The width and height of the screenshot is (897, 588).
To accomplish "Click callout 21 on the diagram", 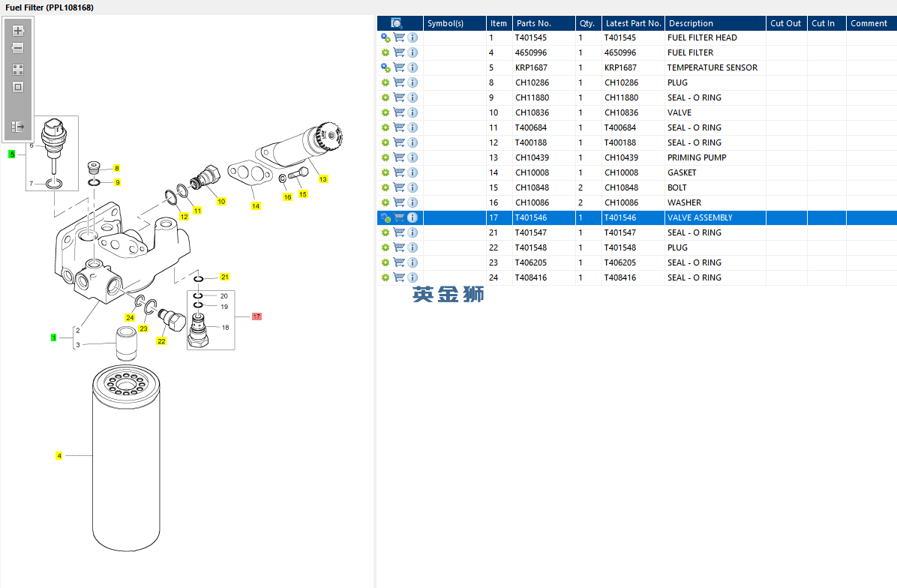I will click(x=225, y=277).
